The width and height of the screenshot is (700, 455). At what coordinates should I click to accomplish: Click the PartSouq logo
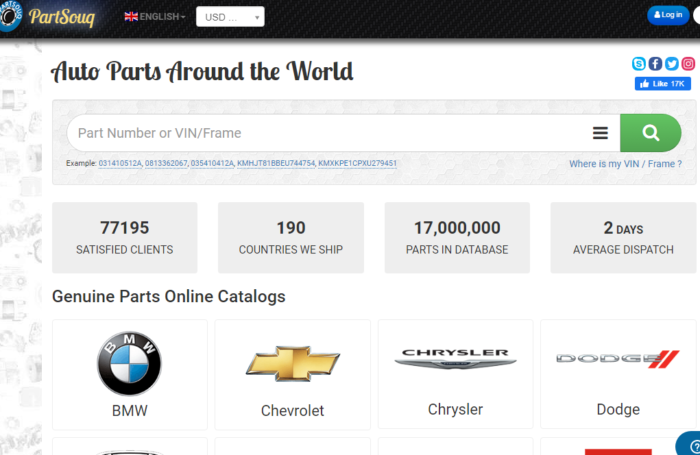tap(48, 17)
